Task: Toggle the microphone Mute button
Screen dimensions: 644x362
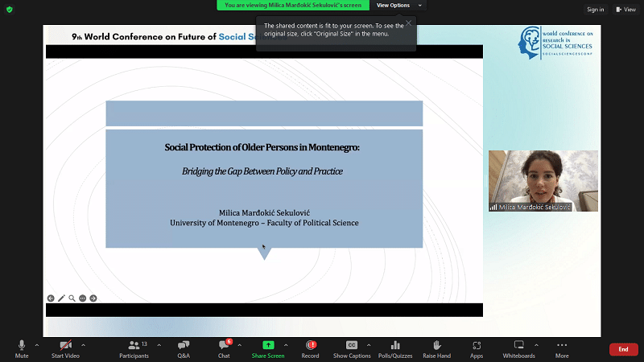Action: click(x=22, y=348)
